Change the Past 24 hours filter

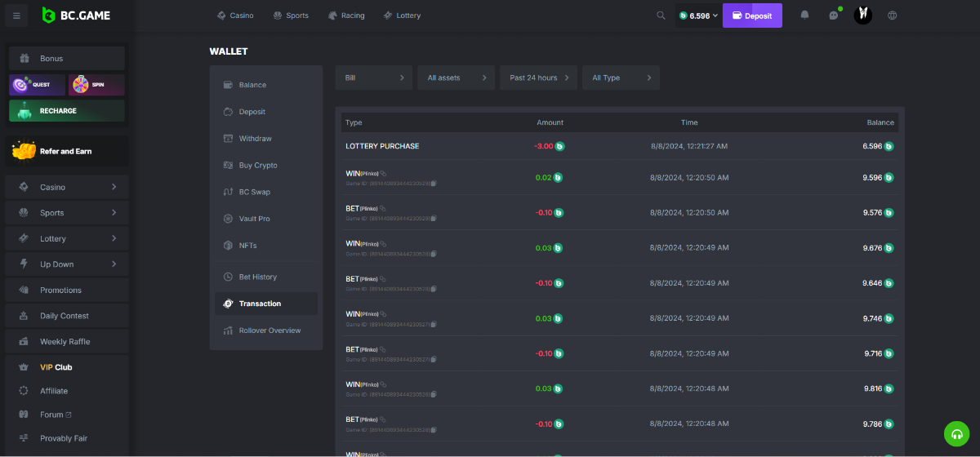coord(538,78)
